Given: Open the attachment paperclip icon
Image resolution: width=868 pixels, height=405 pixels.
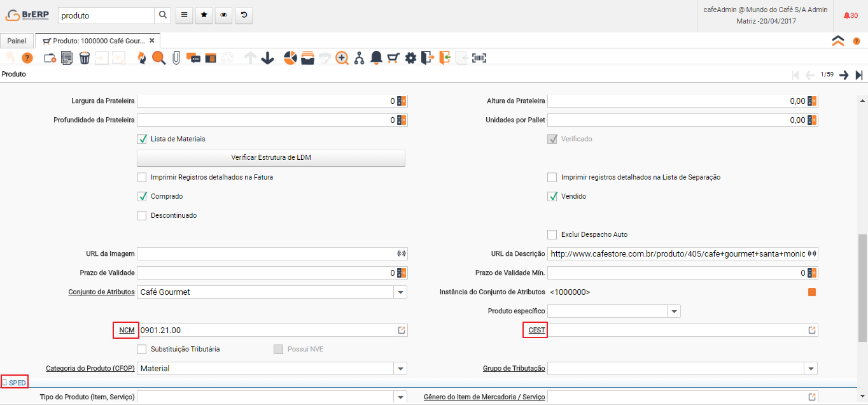Looking at the screenshot, I should tap(176, 58).
